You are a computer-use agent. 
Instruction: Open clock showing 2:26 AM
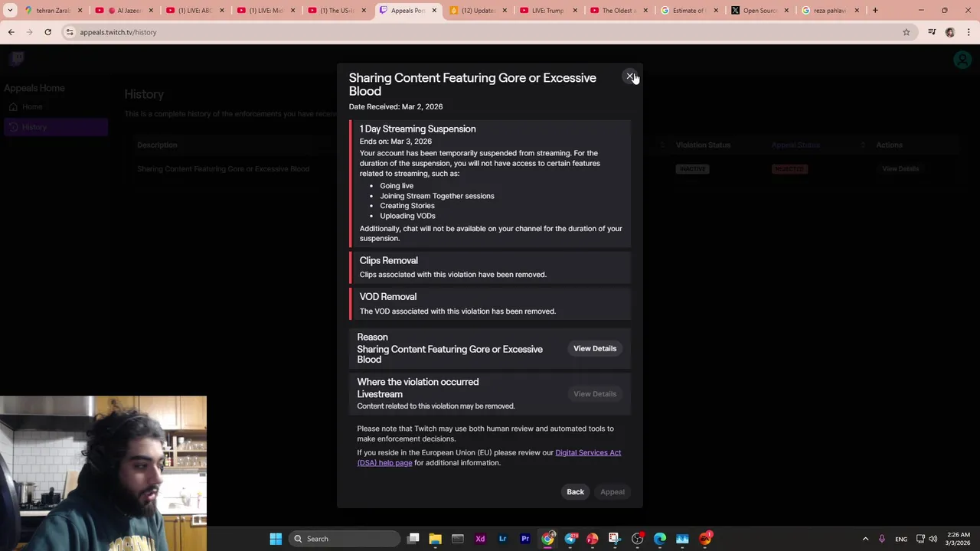[958, 539]
